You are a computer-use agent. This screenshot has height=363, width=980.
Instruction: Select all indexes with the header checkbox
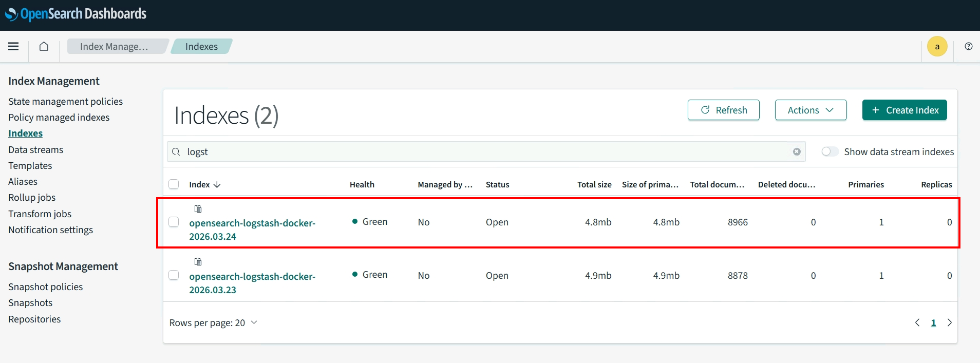pos(174,184)
